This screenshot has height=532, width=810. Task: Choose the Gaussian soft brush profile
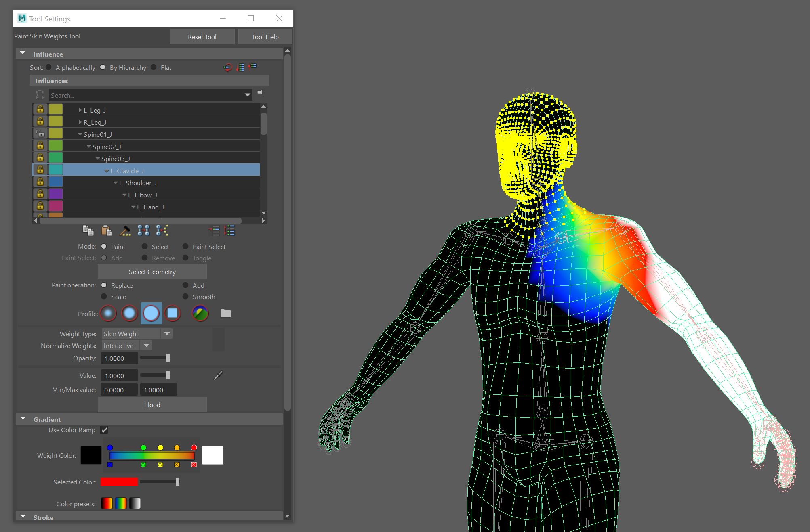[108, 313]
